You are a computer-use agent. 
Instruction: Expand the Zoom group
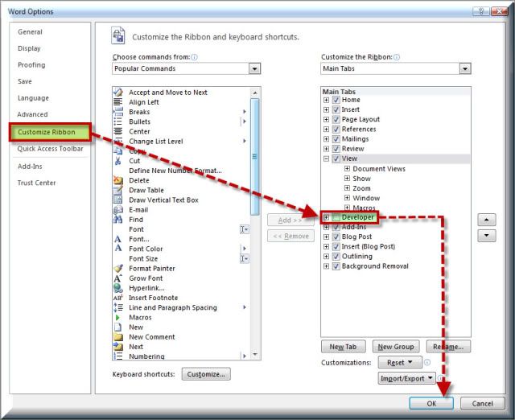pos(347,188)
